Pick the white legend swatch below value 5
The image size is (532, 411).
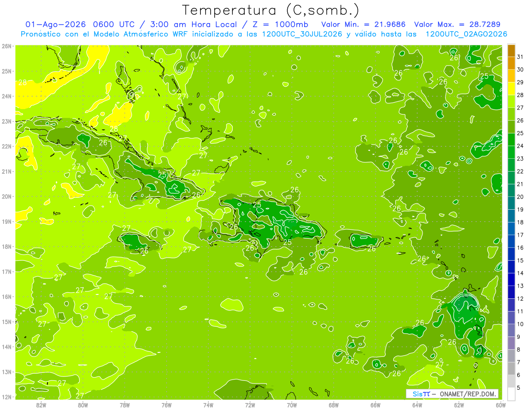tap(511, 394)
